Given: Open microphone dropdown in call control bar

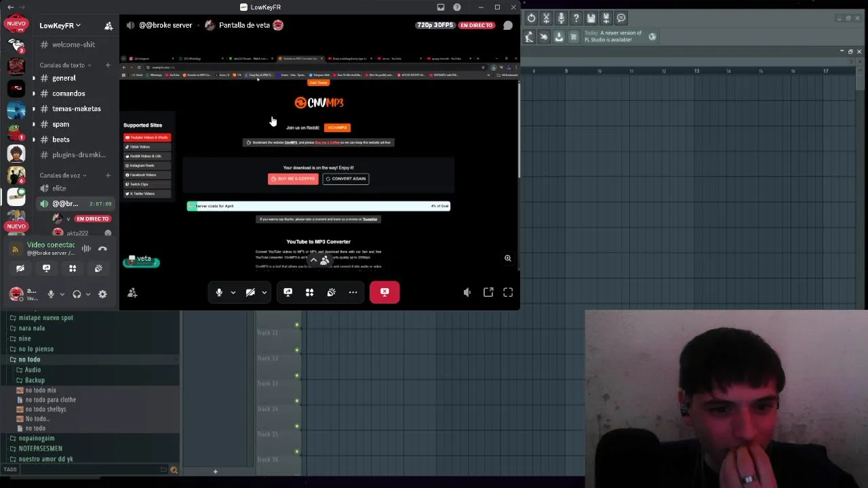Looking at the screenshot, I should 233,292.
